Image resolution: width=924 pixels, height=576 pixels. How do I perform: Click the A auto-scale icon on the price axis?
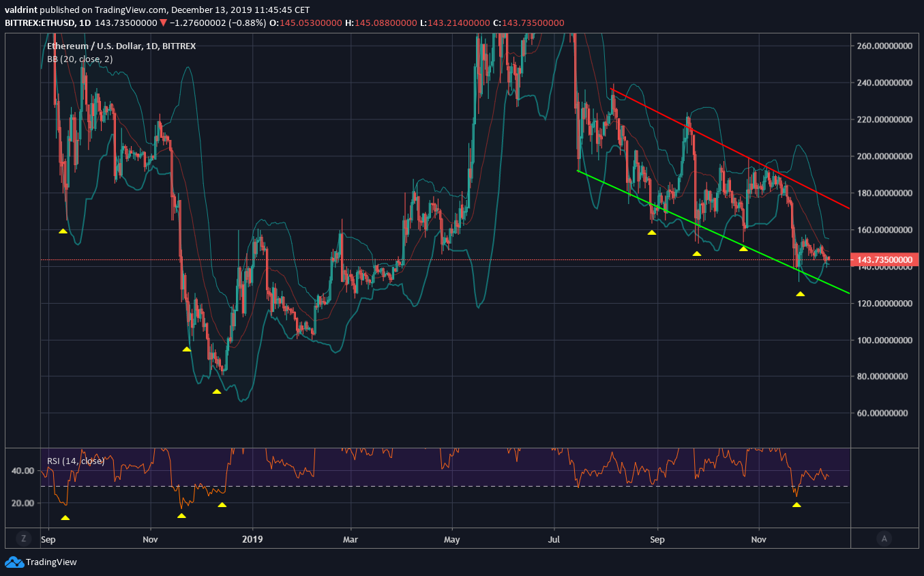click(884, 538)
